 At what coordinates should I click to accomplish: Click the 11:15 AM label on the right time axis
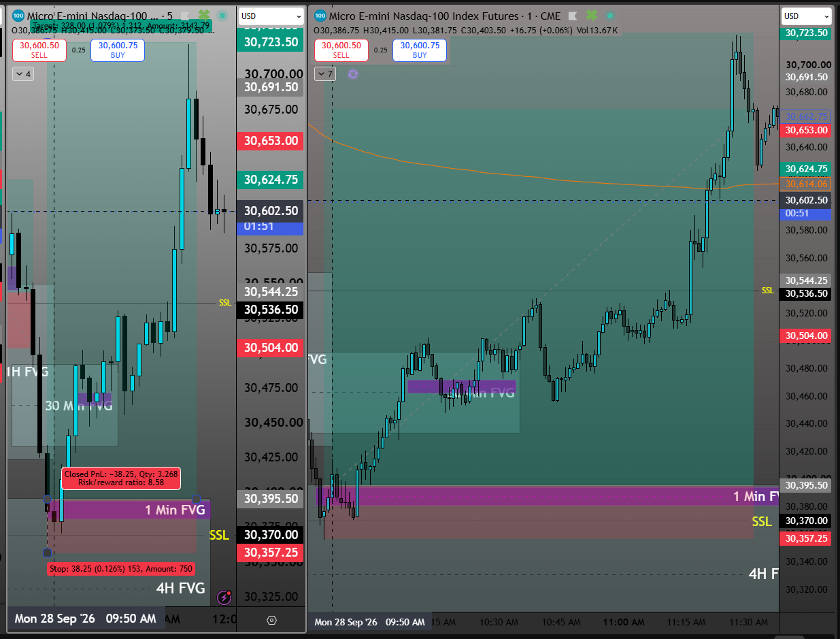[x=686, y=622]
